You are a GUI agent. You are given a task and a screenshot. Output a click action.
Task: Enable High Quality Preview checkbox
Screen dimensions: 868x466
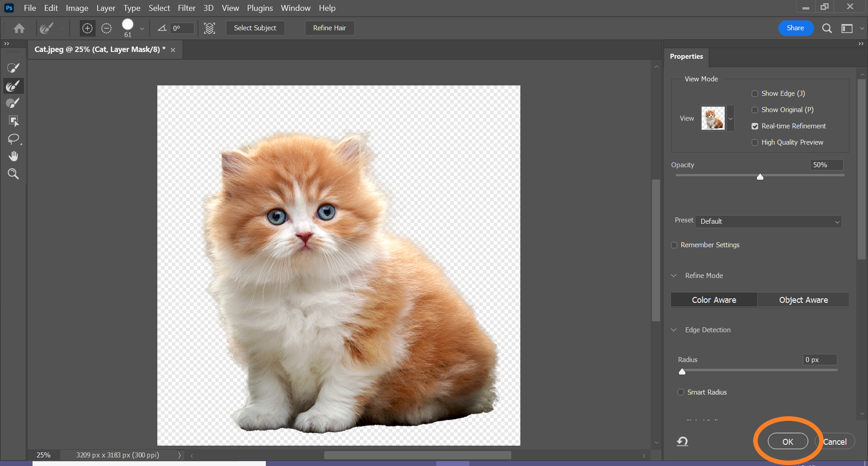[x=755, y=142]
